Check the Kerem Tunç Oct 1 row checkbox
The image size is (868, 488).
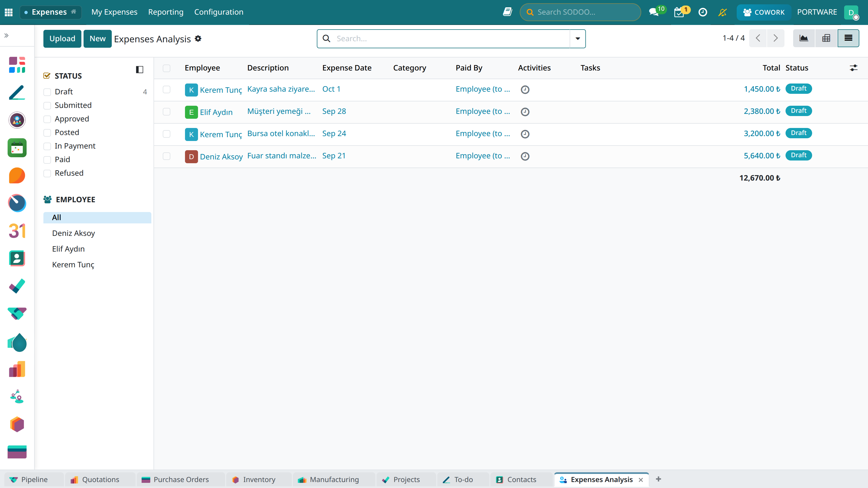tap(167, 89)
